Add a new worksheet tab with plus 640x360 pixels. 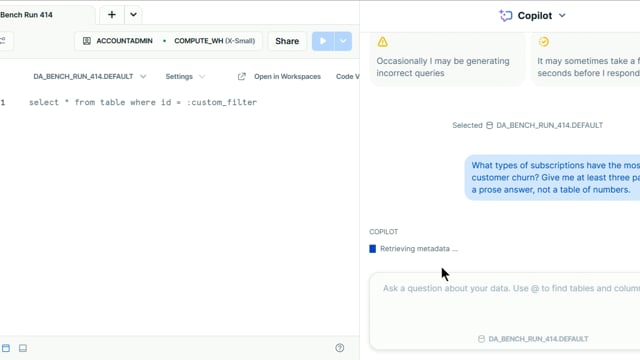coord(111,15)
